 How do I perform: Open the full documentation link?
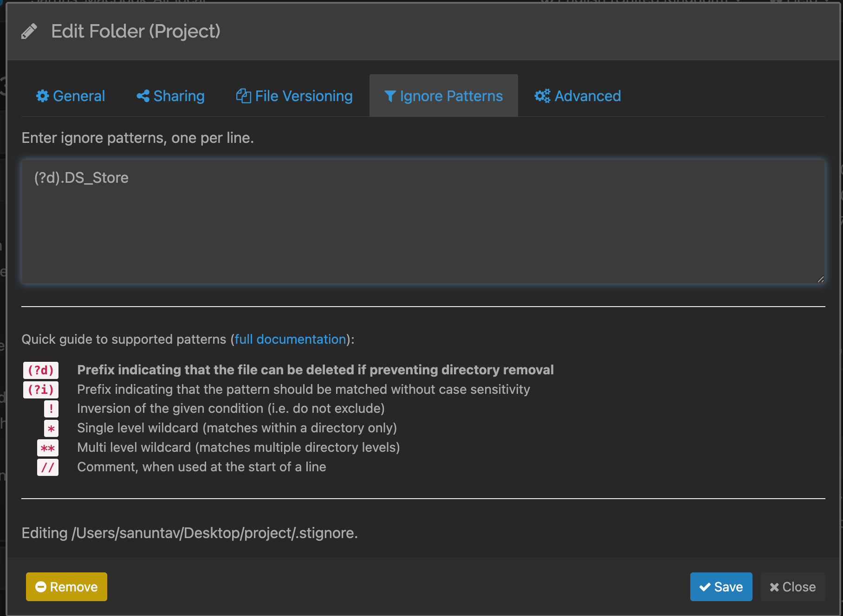[290, 339]
